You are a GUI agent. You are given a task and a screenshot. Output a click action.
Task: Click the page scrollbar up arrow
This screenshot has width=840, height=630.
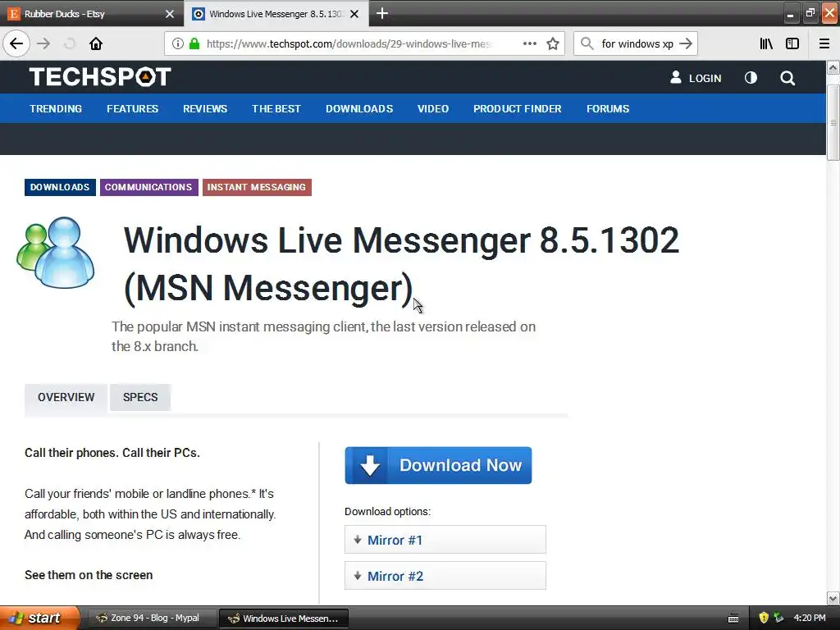[833, 67]
